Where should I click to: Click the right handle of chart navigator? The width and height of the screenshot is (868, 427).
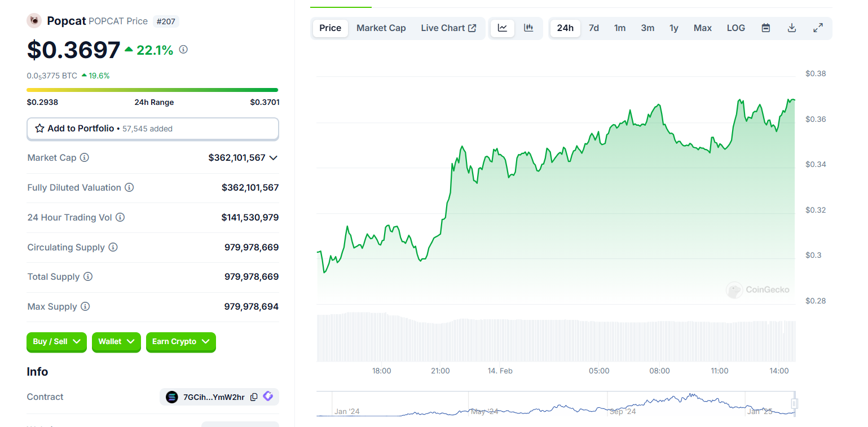(795, 403)
